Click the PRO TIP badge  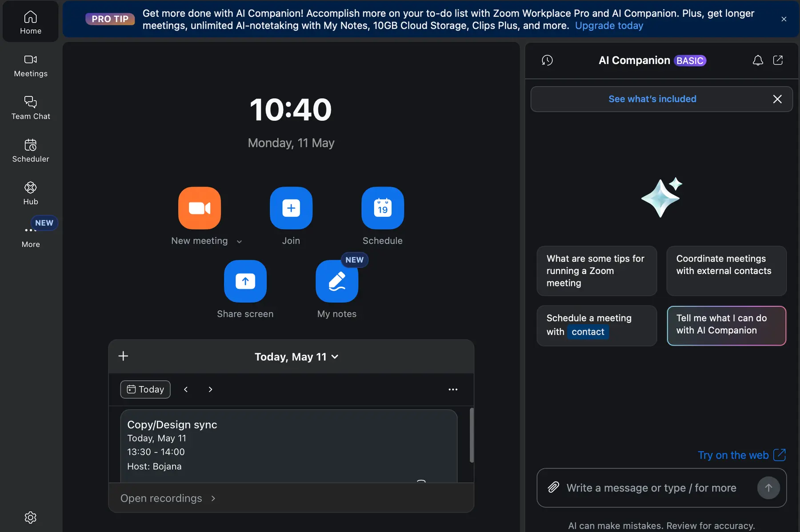coord(110,19)
